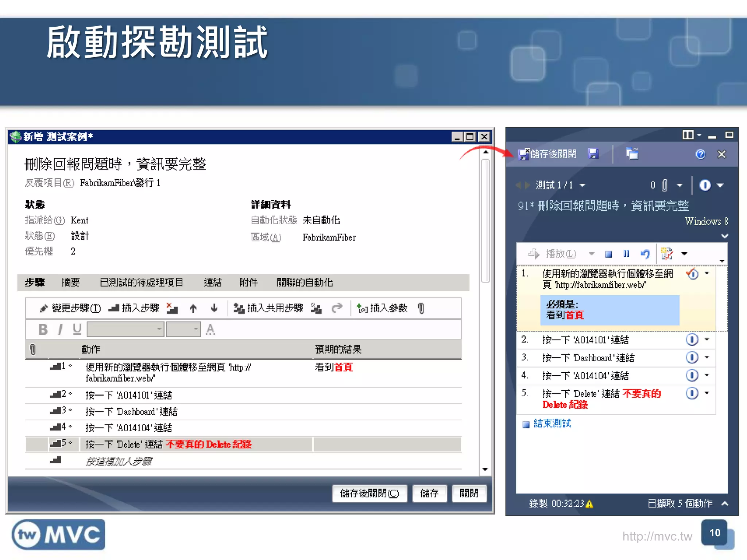The height and width of the screenshot is (560, 747).
Task: Click the Test Runner attachment paperclip icon
Action: [665, 185]
